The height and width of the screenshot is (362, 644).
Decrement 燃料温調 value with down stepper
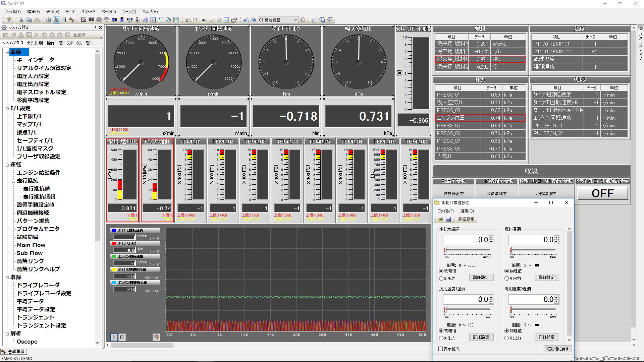556,242
